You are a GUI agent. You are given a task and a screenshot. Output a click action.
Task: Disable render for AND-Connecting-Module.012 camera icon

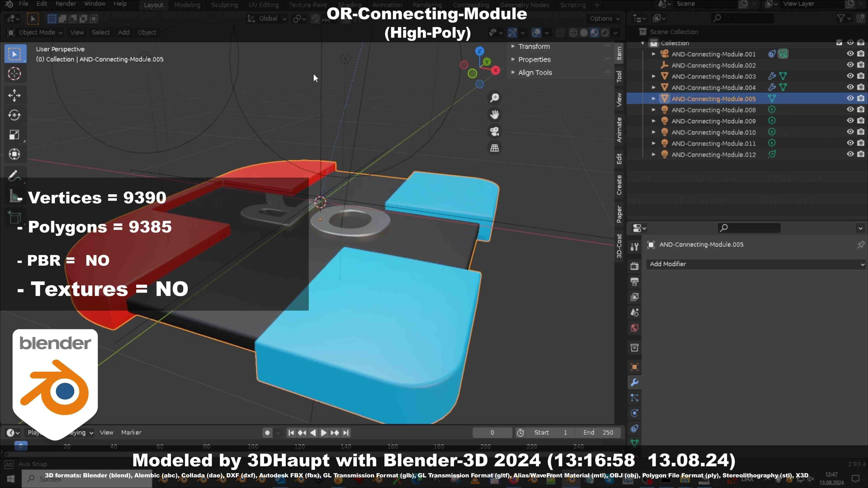coord(861,154)
